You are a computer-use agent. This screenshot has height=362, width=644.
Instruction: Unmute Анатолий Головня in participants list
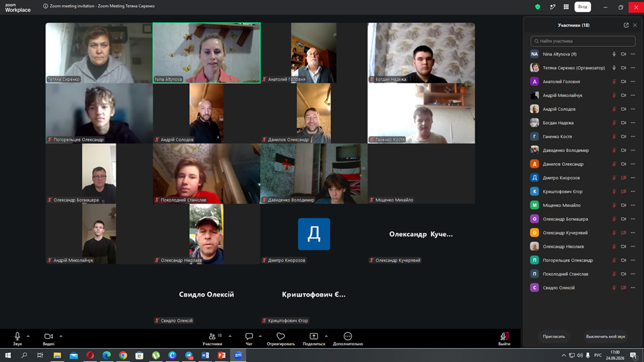[x=614, y=82]
